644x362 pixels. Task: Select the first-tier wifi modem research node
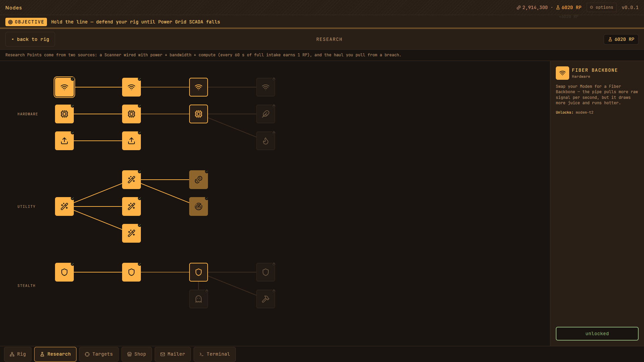[x=64, y=87]
